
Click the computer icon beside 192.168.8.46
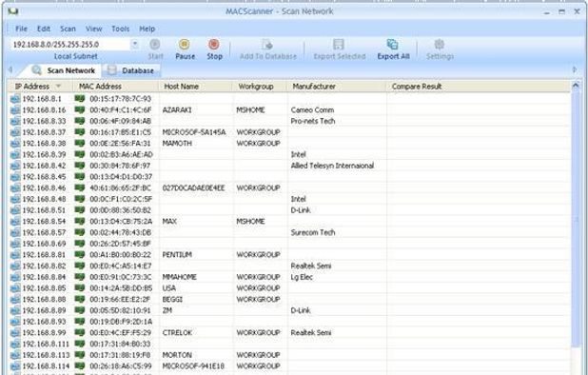[x=15, y=188]
